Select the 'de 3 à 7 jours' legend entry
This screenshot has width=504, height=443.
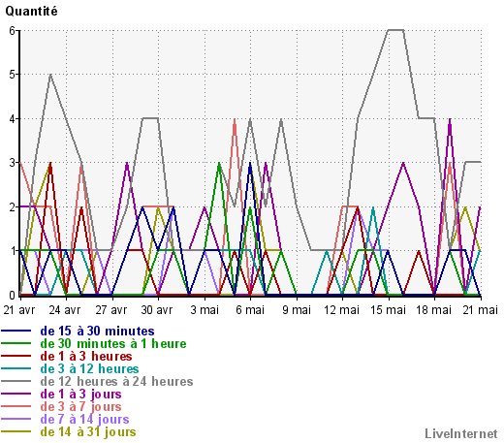point(80,407)
